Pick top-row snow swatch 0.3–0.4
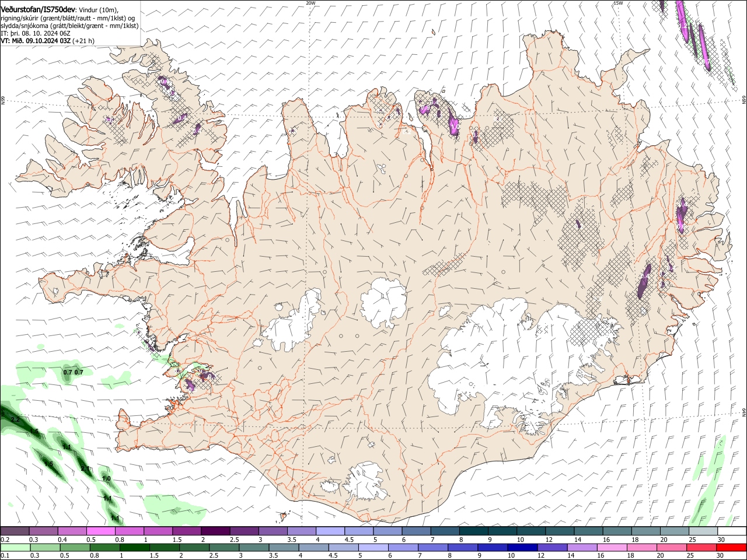This screenshot has width=747, height=560. click(x=43, y=531)
